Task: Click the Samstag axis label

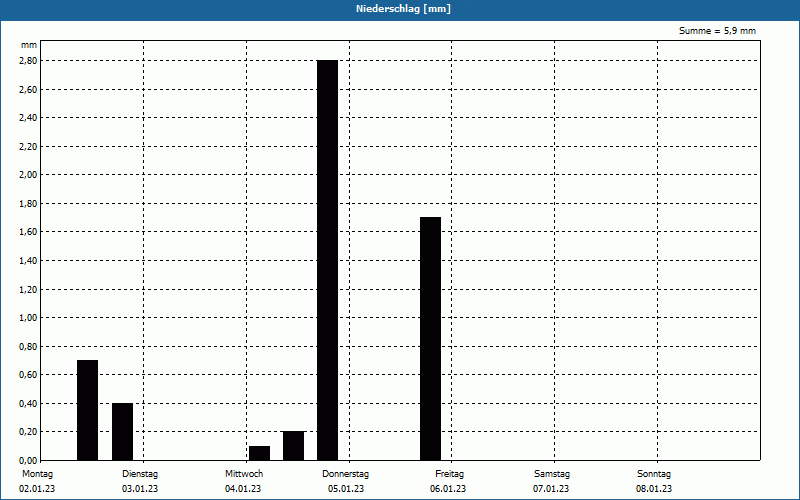Action: tap(552, 474)
